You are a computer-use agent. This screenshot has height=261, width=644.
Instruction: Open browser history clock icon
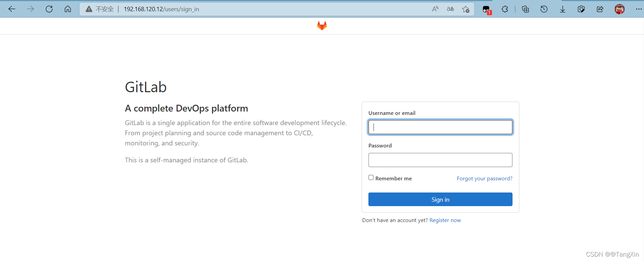click(x=544, y=9)
